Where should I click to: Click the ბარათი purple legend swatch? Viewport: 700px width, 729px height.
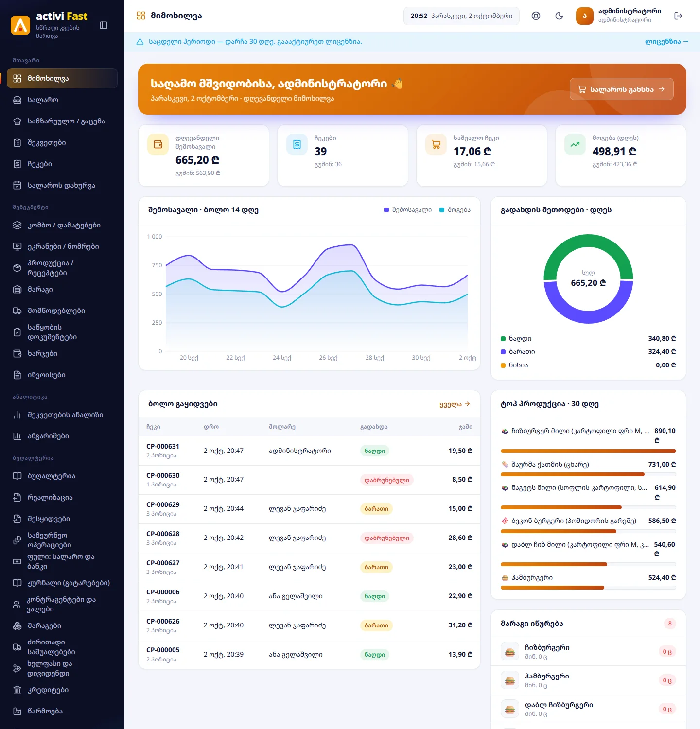tap(503, 352)
